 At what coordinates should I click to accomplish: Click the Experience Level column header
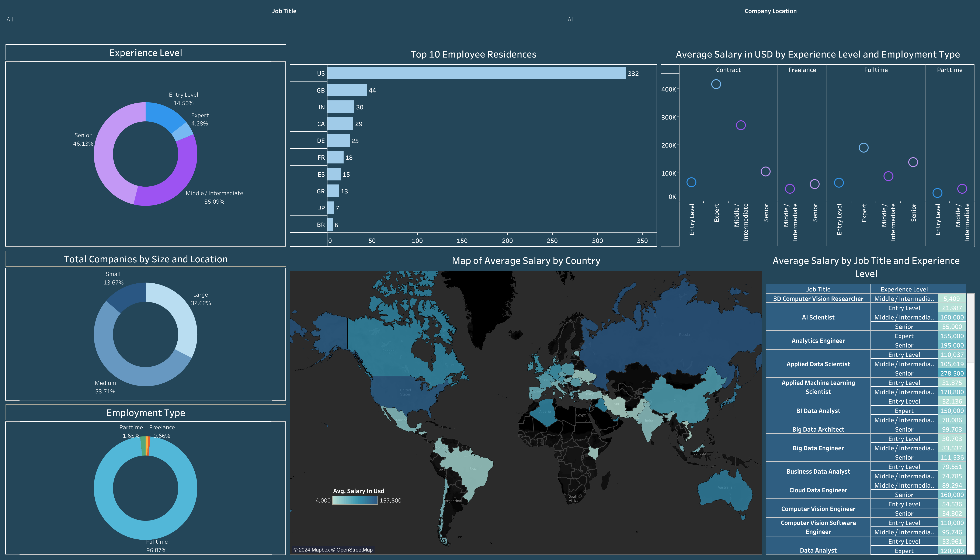(x=903, y=289)
